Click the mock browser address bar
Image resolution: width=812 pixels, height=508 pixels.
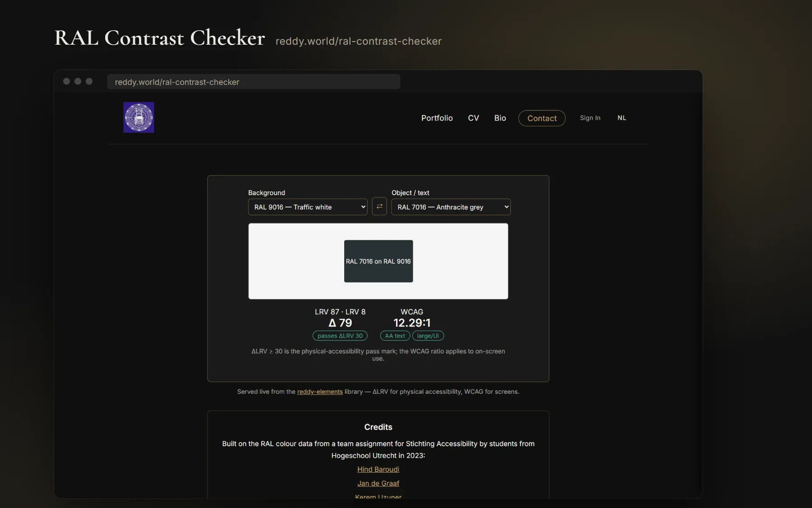click(x=254, y=82)
